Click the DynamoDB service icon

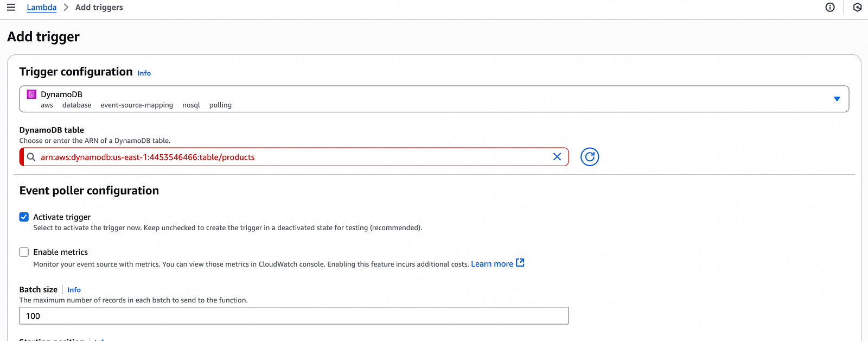[31, 94]
